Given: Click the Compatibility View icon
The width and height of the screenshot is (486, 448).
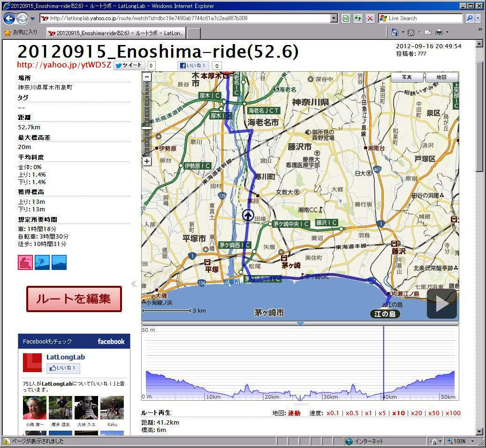Looking at the screenshot, I should 346,18.
